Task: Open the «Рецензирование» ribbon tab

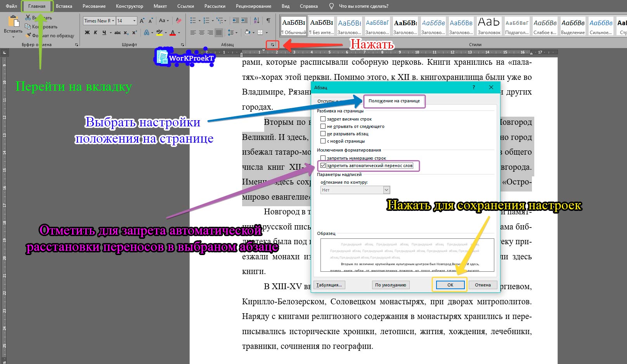Action: [x=253, y=6]
